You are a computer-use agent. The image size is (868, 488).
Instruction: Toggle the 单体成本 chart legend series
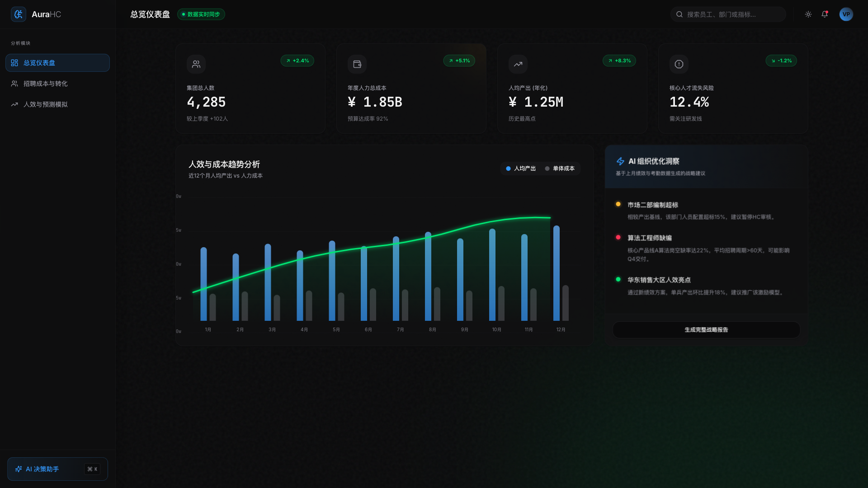point(560,169)
